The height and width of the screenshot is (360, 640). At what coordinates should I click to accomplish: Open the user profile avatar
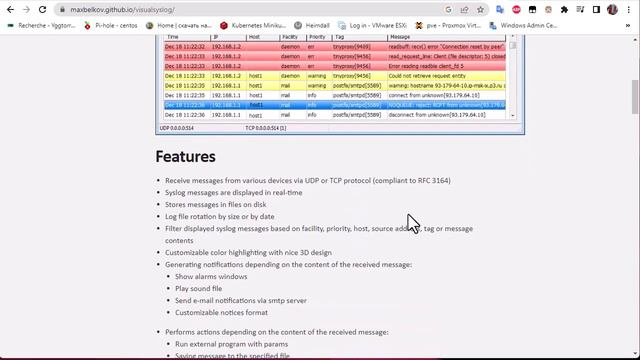tap(612, 9)
